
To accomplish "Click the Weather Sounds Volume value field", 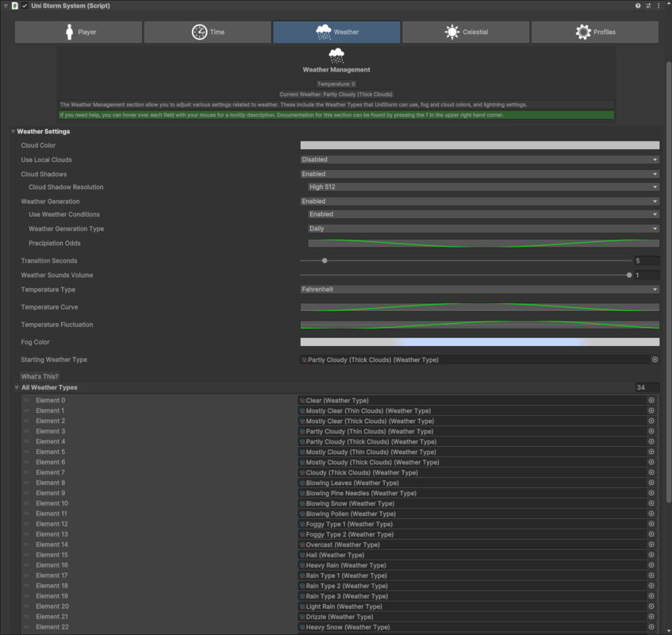I will click(x=647, y=275).
